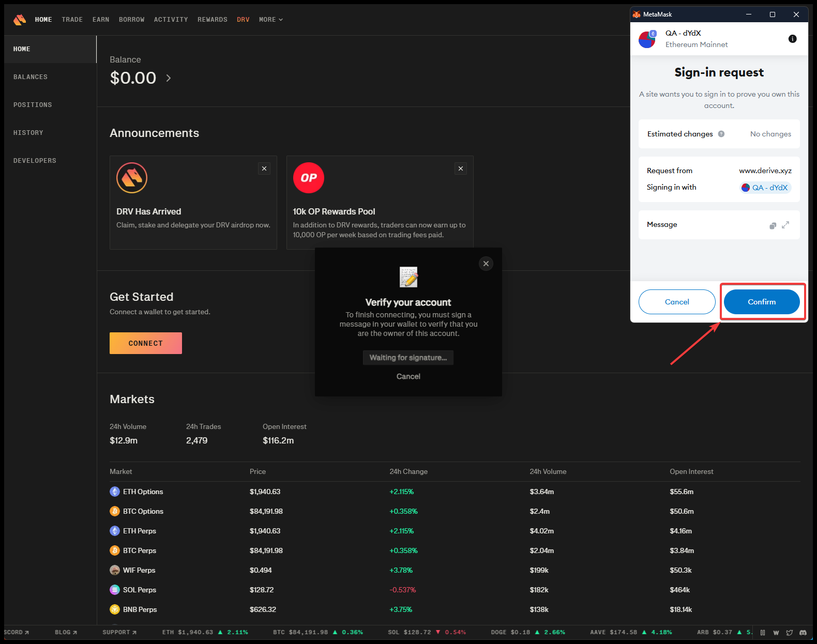Dismiss the DRV Has Arrived announcement
Viewport: 817px width, 644px height.
click(264, 168)
